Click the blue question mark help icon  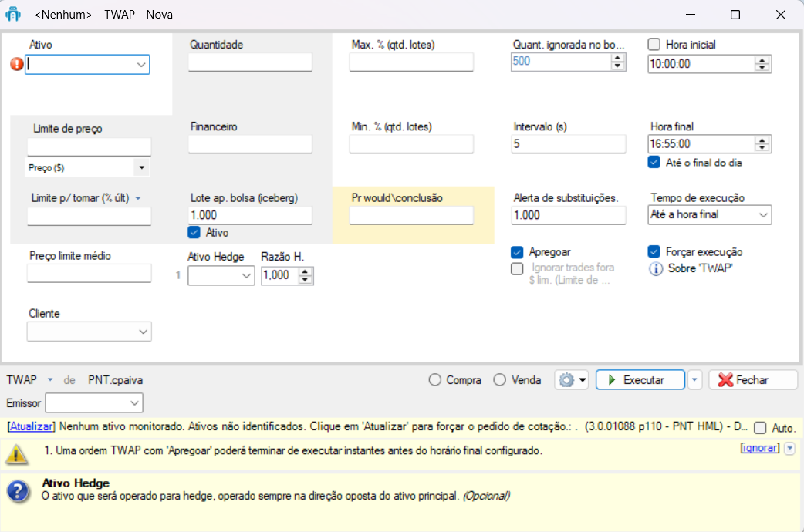pos(17,491)
